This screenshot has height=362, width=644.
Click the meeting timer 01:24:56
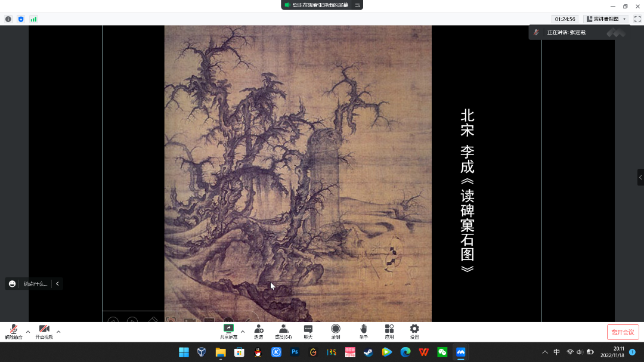tap(565, 19)
